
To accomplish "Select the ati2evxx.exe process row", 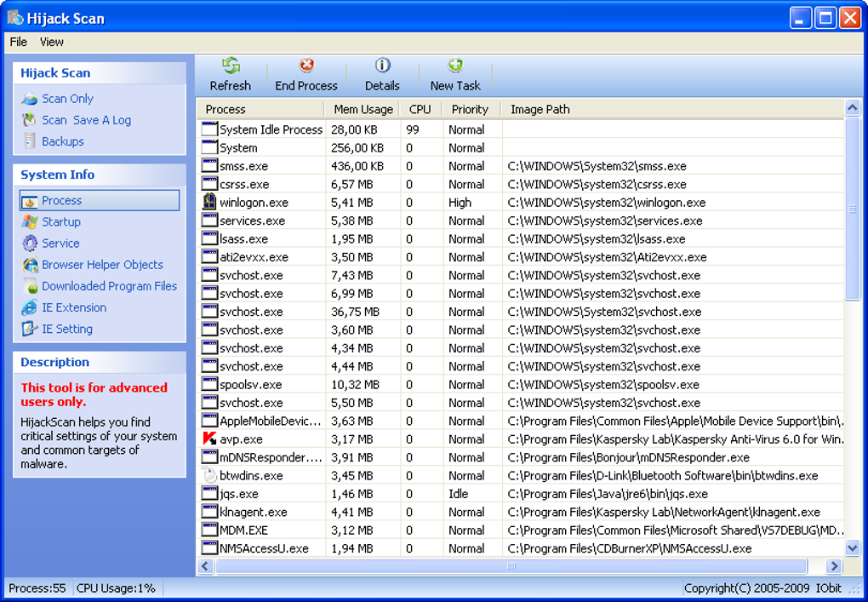I will point(520,257).
